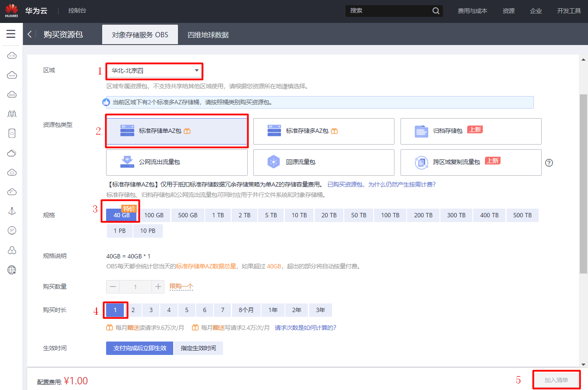Open the globe sidebar icon

point(12,270)
